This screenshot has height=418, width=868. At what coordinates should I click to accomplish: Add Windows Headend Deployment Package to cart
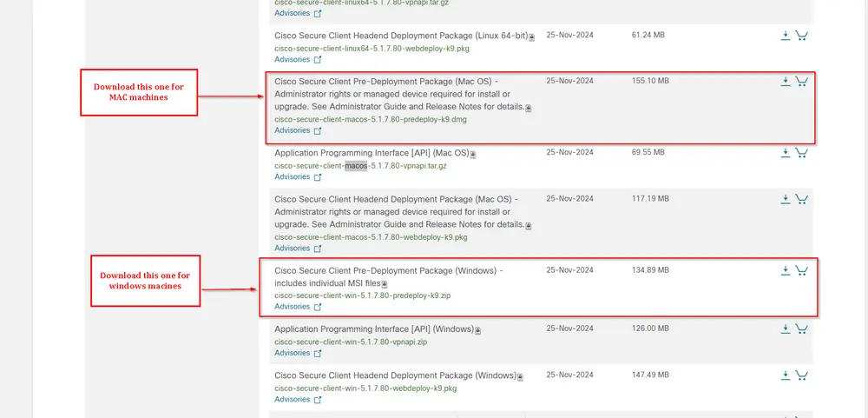(x=801, y=375)
